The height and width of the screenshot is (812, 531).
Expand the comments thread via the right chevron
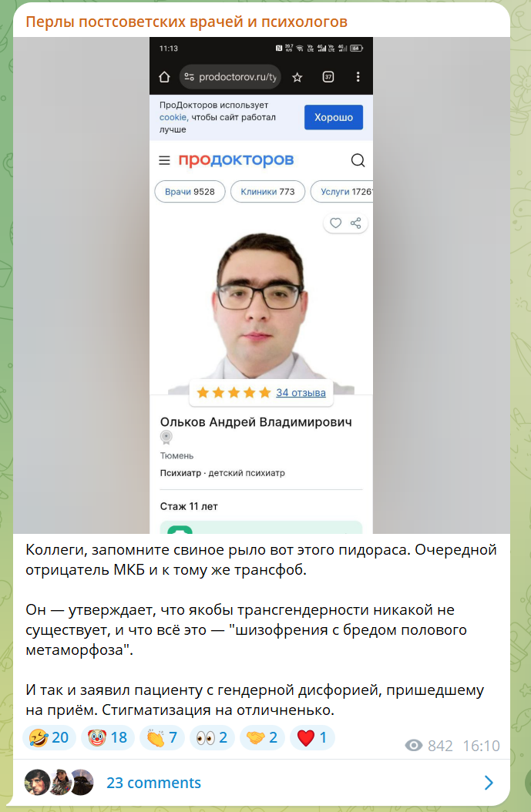489,783
